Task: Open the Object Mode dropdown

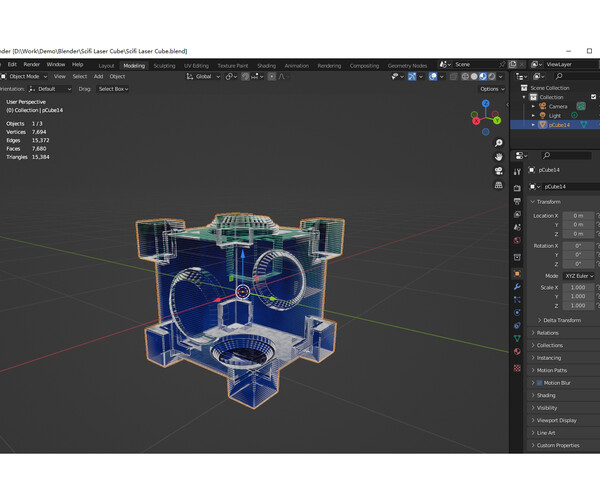Action: (25, 76)
